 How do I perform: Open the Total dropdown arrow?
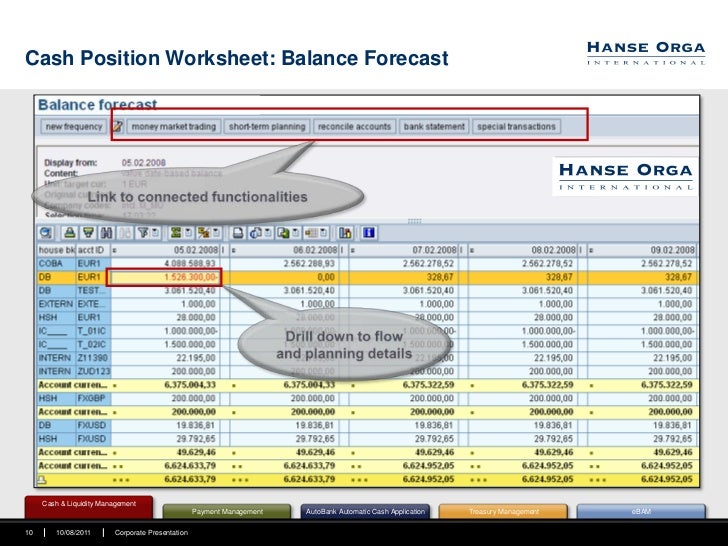(188, 233)
